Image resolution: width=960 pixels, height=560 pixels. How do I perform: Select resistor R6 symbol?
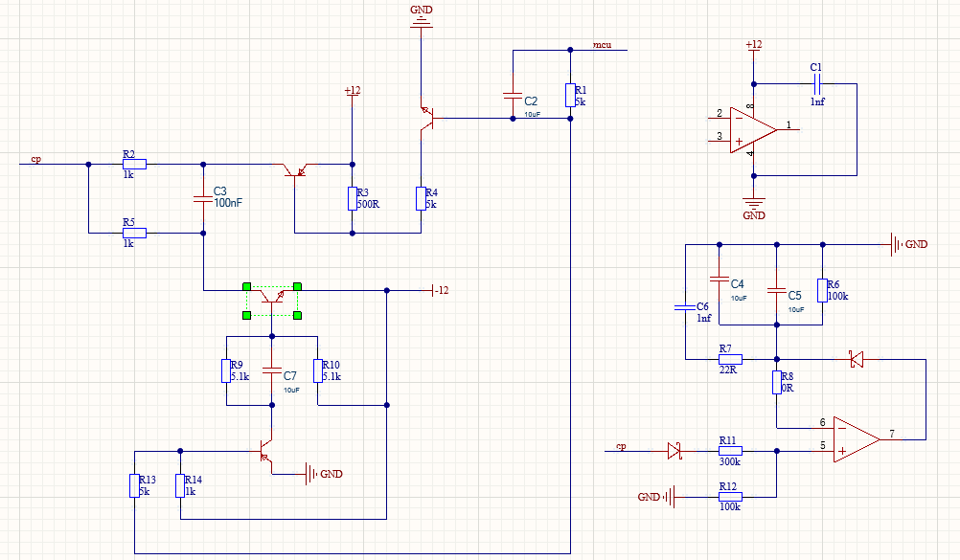[822, 290]
